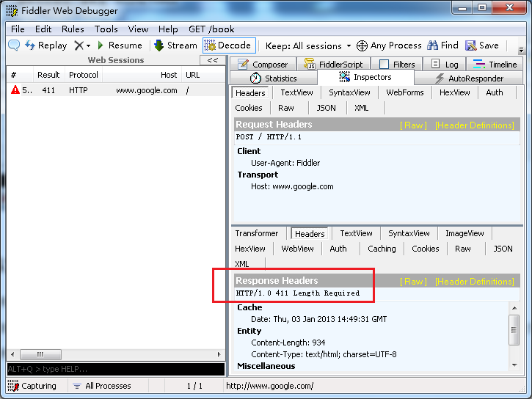Viewport: 532px width, 399px height.
Task: Click Resume to continue sessions
Action: coord(119,45)
